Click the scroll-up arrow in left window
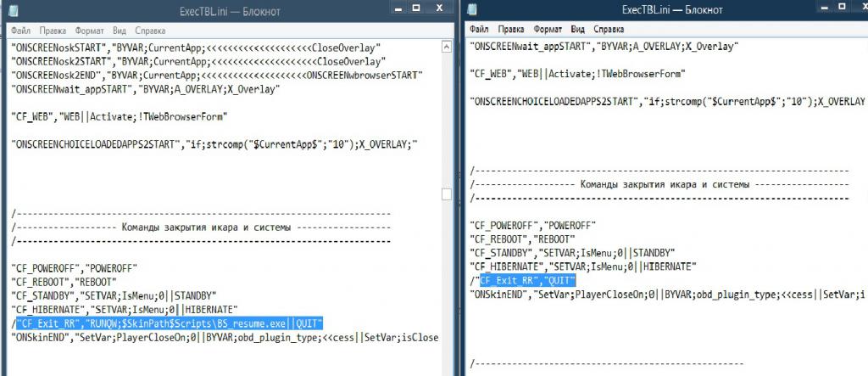Viewport: 868px width, 376px height. 448,46
